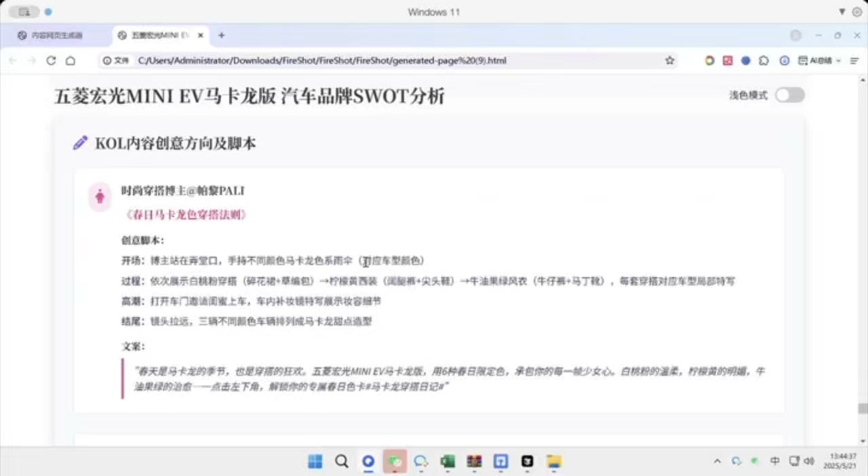Click the browser forward arrow
868x476 pixels.
pyautogui.click(x=31, y=60)
